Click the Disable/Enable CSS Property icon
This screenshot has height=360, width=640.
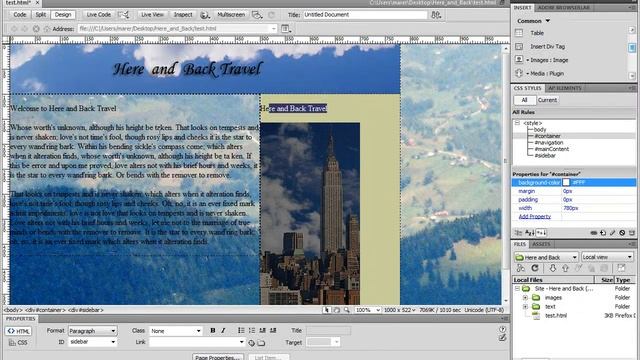pyautogui.click(x=622, y=233)
